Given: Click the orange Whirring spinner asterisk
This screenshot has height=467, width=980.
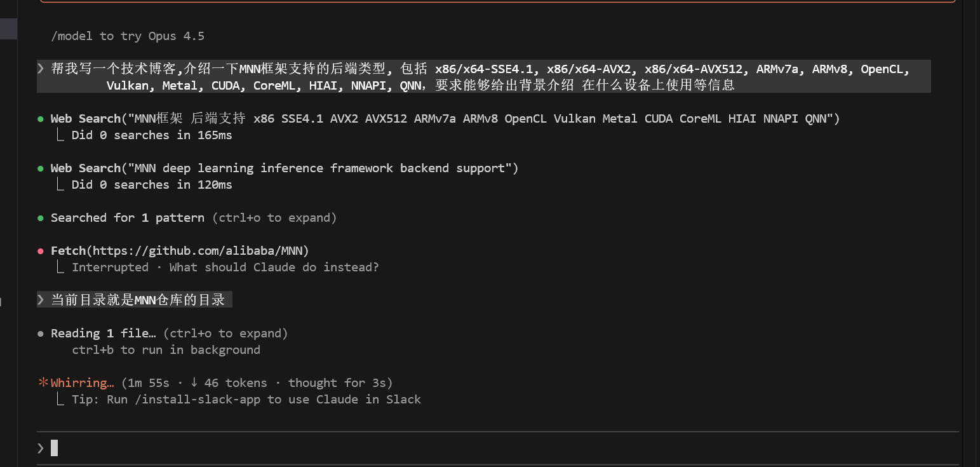Looking at the screenshot, I should tap(43, 383).
